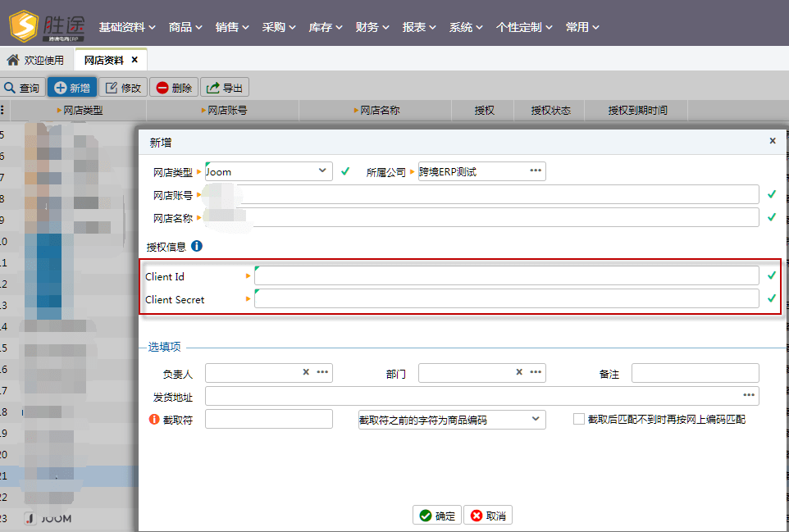Viewport: 789px width, 532px height.
Task: Open the 库存 menu
Action: [x=326, y=27]
